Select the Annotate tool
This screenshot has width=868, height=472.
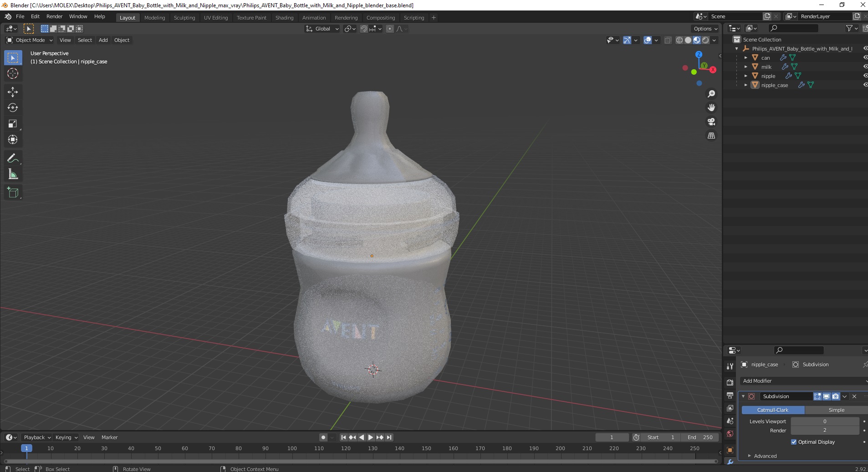coord(13,159)
